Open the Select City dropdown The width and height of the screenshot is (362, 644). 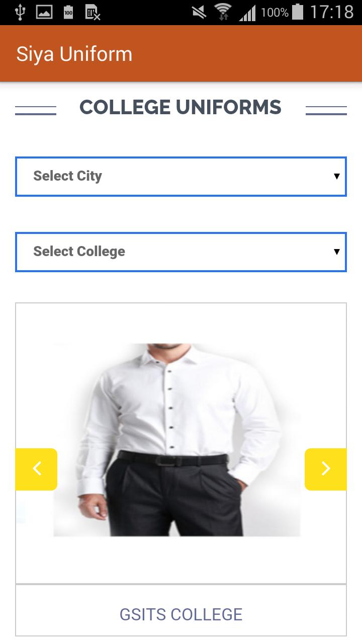pyautogui.click(x=181, y=177)
